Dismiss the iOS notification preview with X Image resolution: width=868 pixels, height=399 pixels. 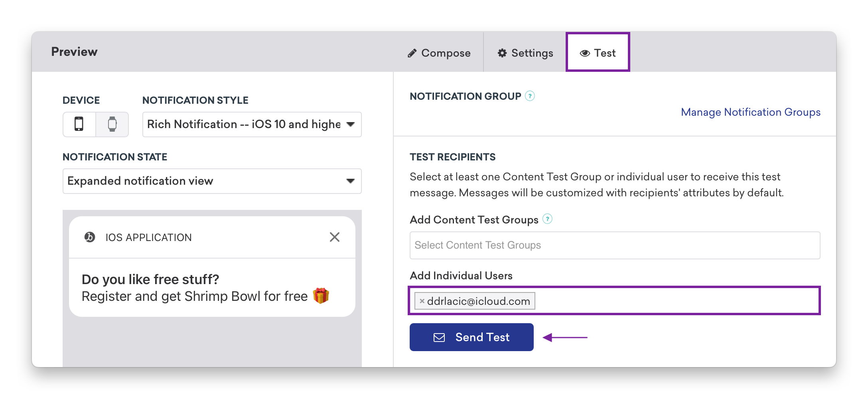335,237
